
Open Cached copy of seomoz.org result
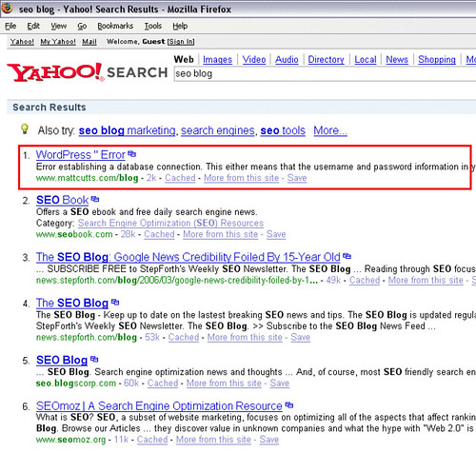(152, 440)
